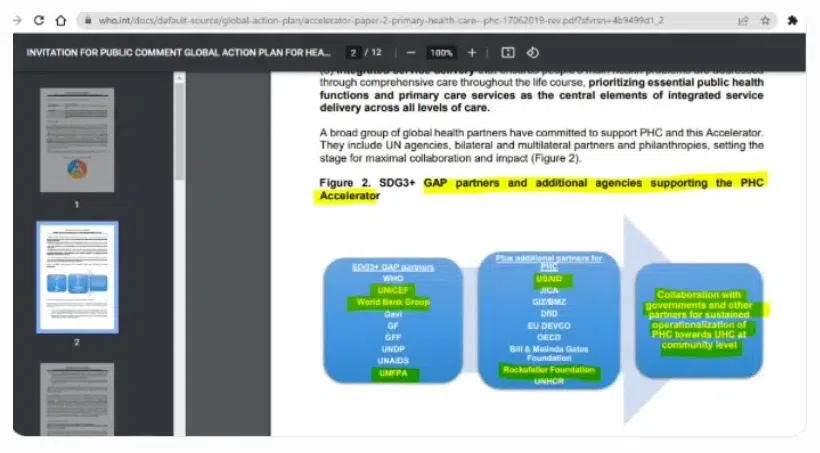This screenshot has height=453, width=820.
Task: Zoom in with the plus button
Action: [x=472, y=53]
